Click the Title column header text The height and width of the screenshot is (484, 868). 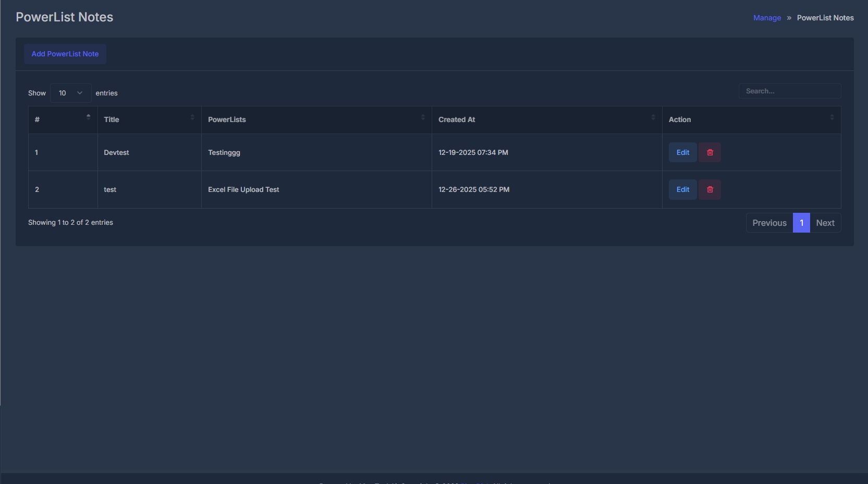(112, 119)
